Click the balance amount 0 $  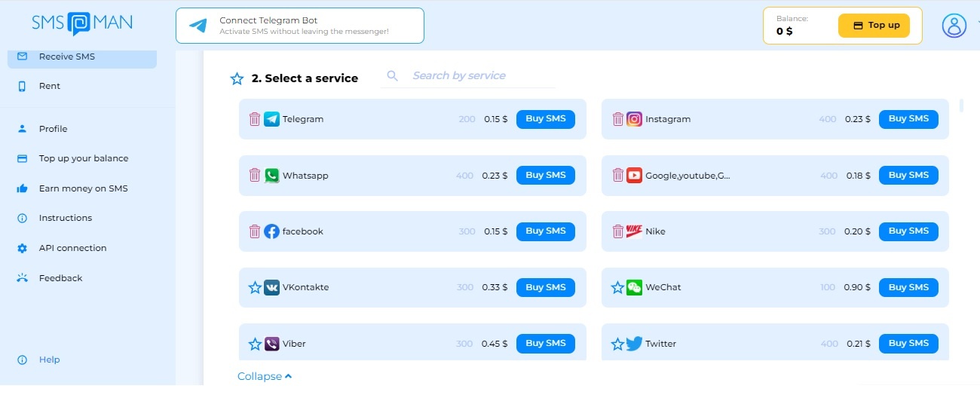click(x=784, y=32)
